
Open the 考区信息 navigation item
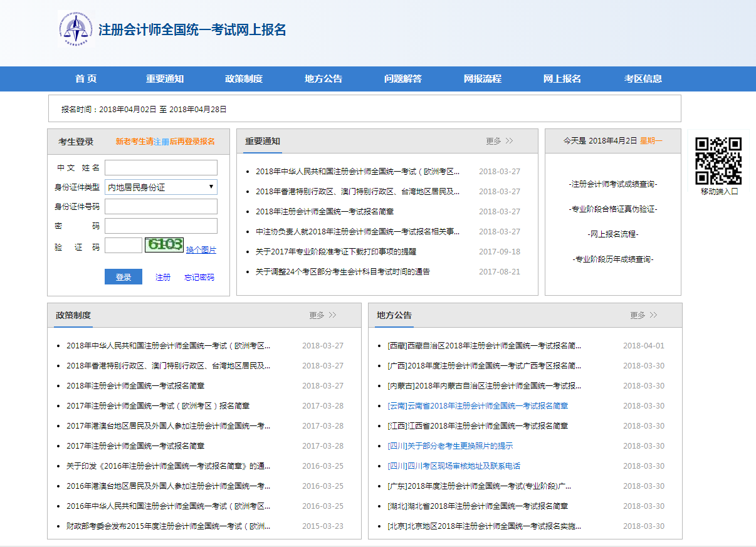[643, 78]
